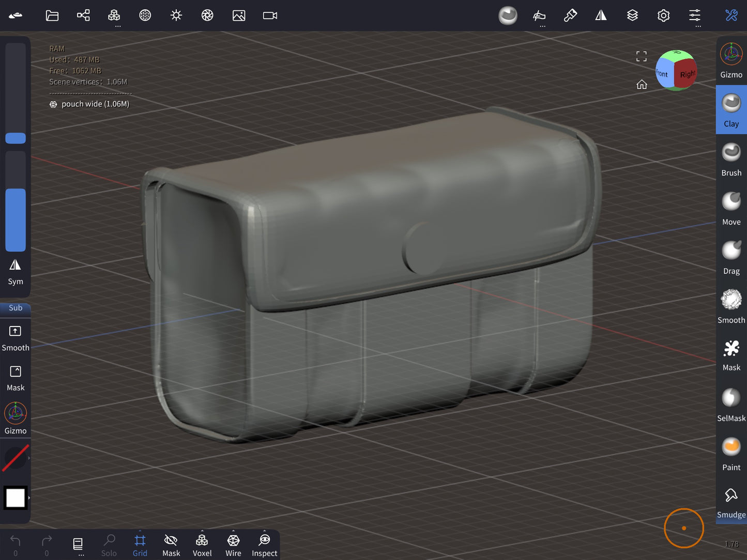Select the Clay tool
This screenshot has width=747, height=560.
click(x=731, y=110)
